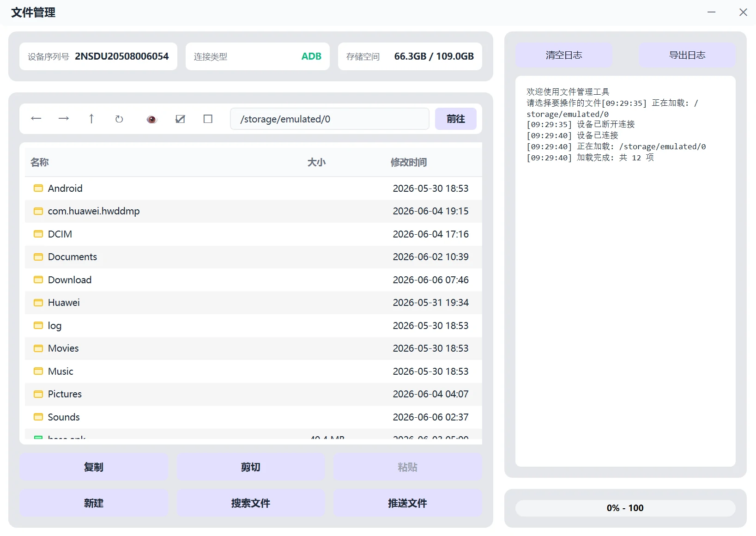The height and width of the screenshot is (536, 756).
Task: Click the Music folder icon
Action: [38, 371]
